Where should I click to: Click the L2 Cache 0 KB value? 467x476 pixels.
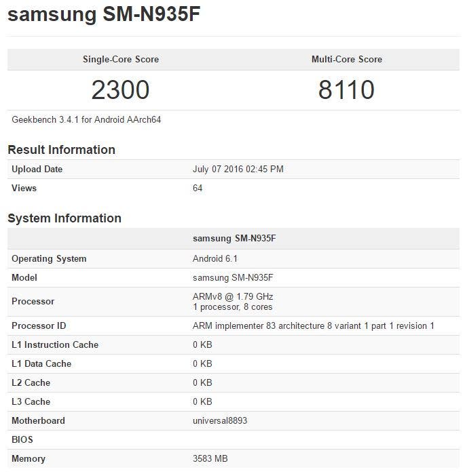[202, 382]
